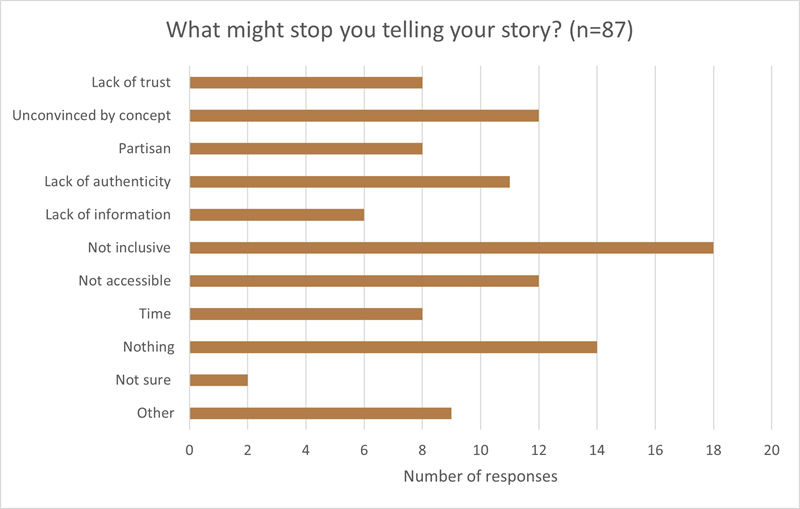
Task: Click the 0 value on horizontal axis
Action: point(190,450)
